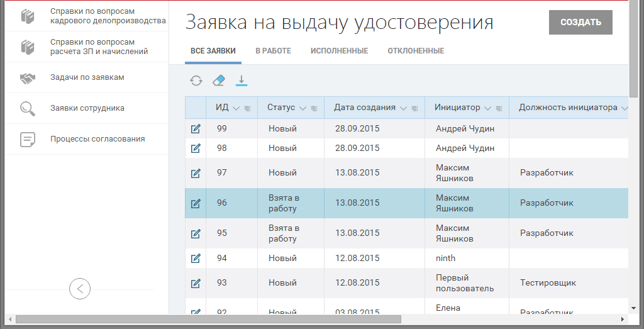Expand the Статус column sort dropdown
Viewport: 644px width, 329px height.
click(303, 108)
